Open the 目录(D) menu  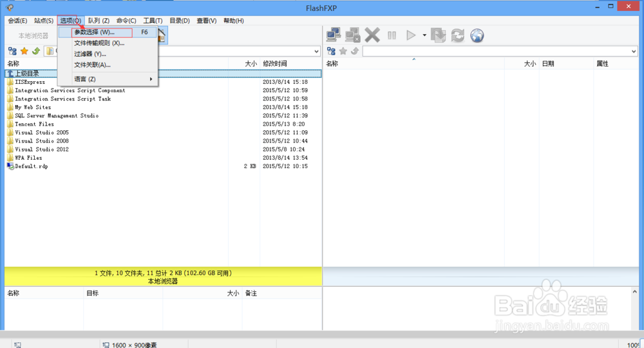180,21
